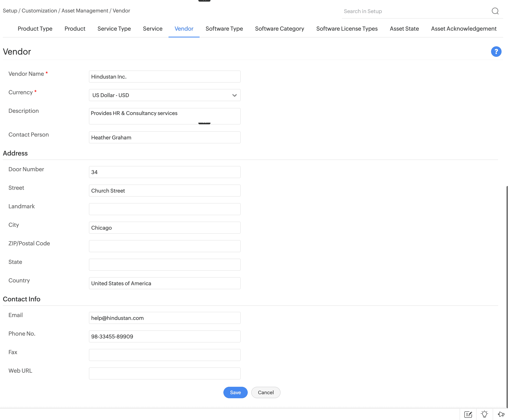Screen dimensions: 508x420
Task: Click the Vendor Name input field
Action: [164, 77]
